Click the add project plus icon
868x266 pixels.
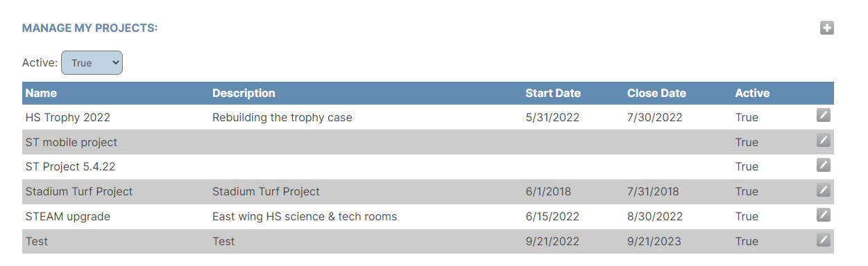click(x=826, y=28)
